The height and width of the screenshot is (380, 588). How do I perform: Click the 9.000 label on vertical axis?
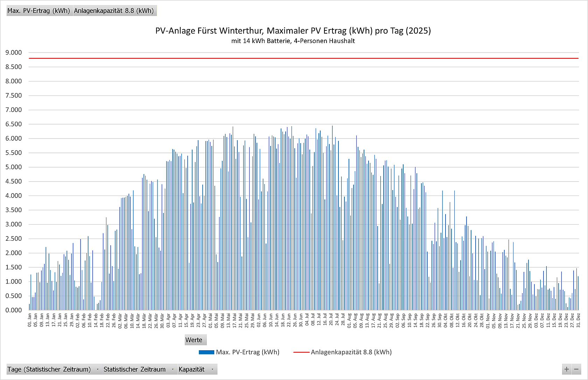[x=14, y=52]
